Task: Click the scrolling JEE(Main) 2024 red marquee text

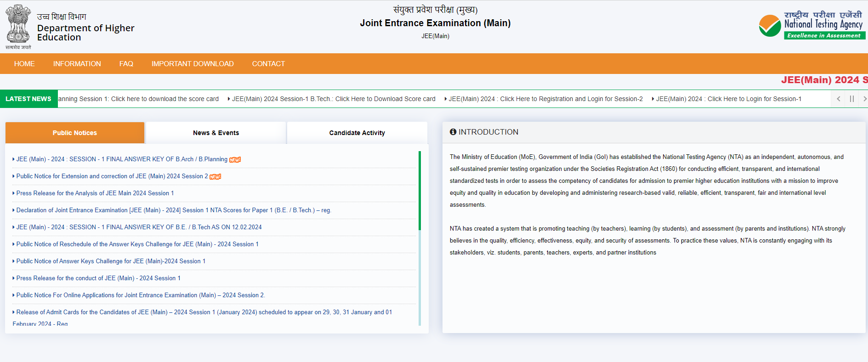Action: pyautogui.click(x=824, y=80)
